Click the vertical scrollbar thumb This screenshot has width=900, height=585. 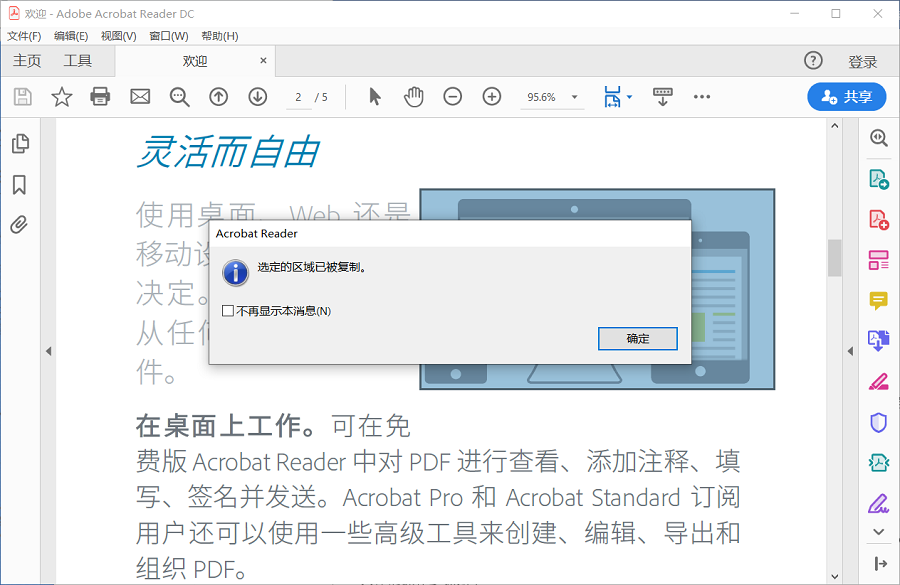(835, 258)
